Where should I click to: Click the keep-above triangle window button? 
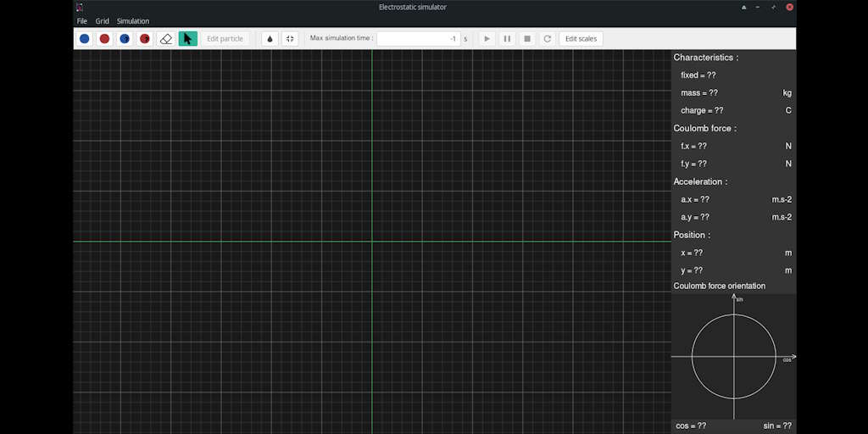pos(743,7)
